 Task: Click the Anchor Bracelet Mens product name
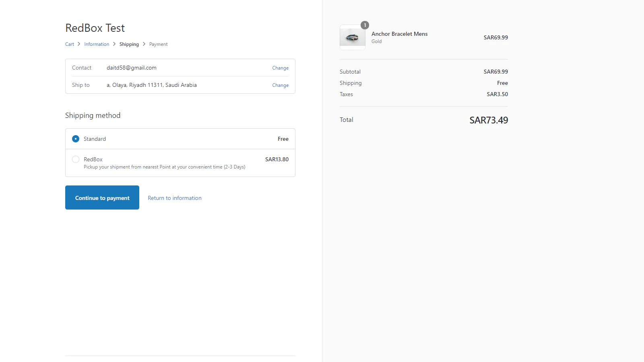pyautogui.click(x=400, y=34)
